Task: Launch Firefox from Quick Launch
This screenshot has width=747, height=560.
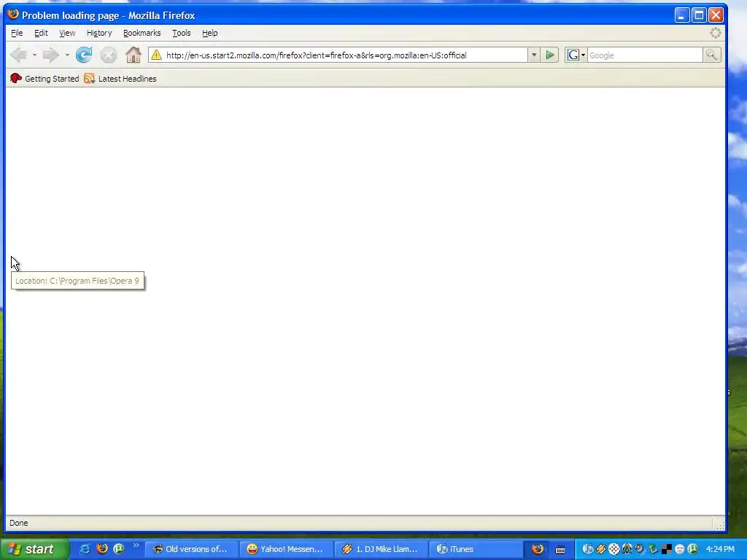Action: tap(102, 549)
